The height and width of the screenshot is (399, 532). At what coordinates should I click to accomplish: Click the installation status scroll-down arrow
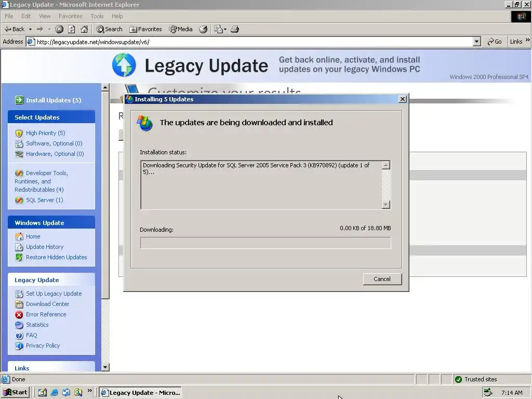point(386,205)
